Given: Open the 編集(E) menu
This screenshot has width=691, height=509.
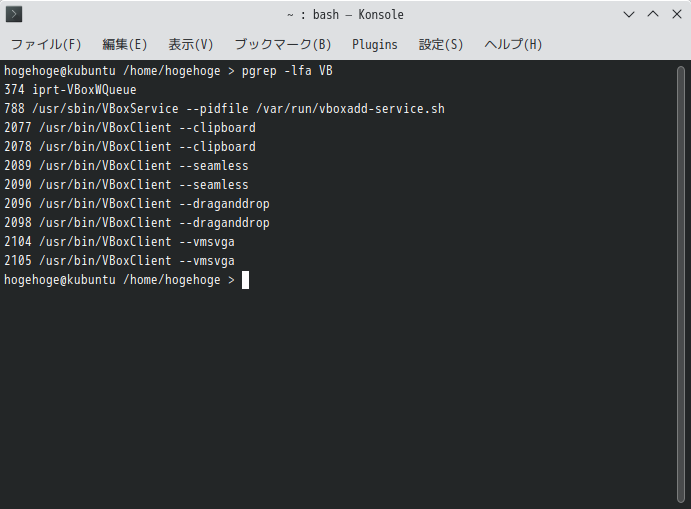Looking at the screenshot, I should (x=124, y=45).
